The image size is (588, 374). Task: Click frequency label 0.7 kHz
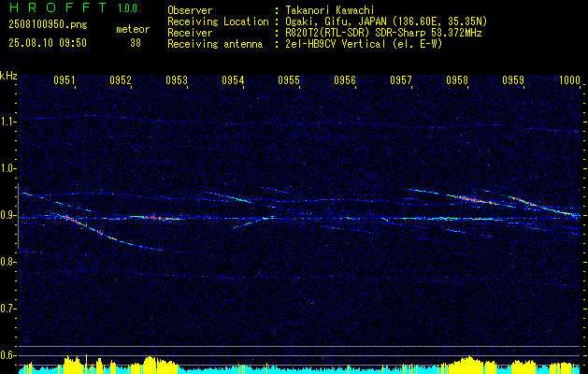coord(7,309)
